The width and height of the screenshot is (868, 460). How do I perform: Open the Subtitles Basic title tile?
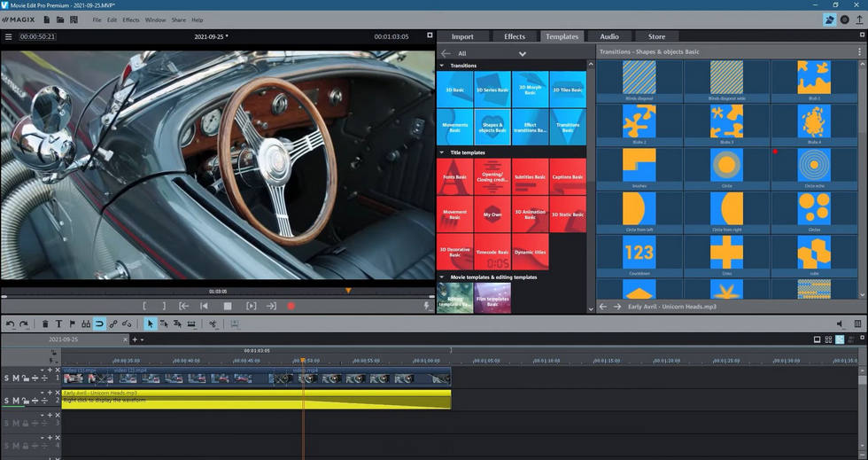[x=530, y=176]
